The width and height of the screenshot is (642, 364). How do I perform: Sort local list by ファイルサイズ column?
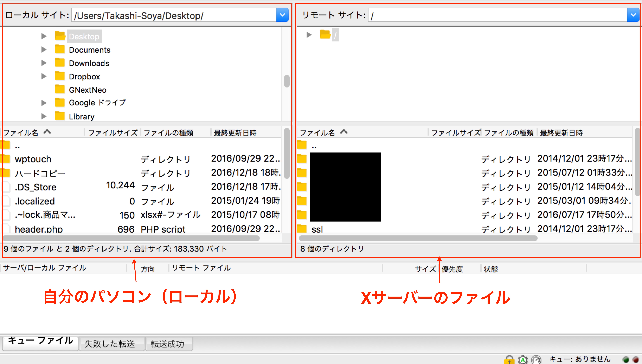(x=113, y=132)
